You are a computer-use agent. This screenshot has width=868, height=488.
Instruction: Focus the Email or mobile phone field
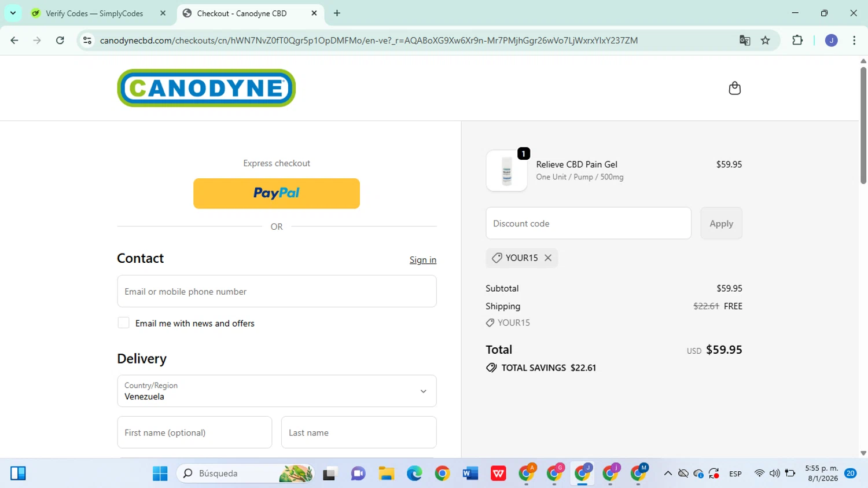click(277, 291)
